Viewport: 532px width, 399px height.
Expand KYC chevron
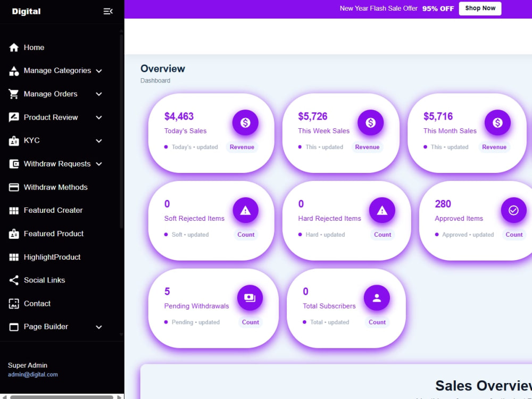coord(99,141)
